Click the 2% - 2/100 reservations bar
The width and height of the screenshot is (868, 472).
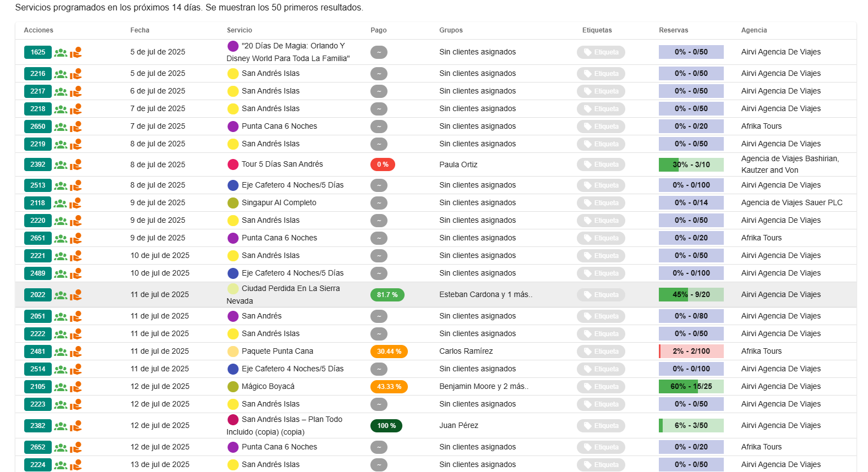tap(691, 352)
